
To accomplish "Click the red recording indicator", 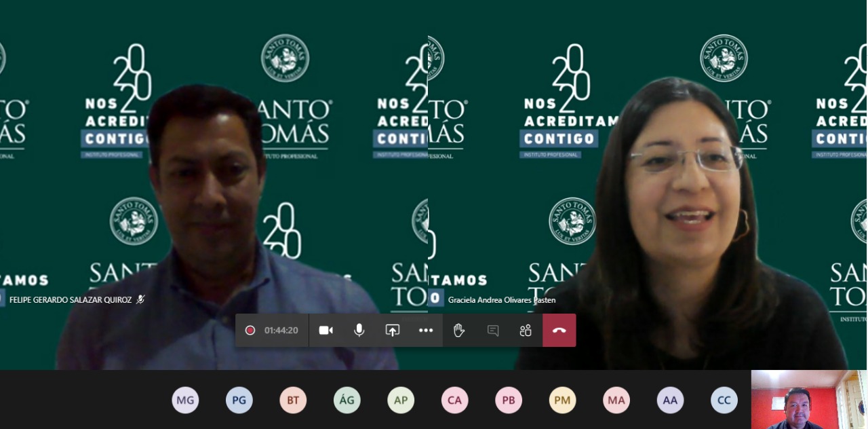I will [250, 331].
